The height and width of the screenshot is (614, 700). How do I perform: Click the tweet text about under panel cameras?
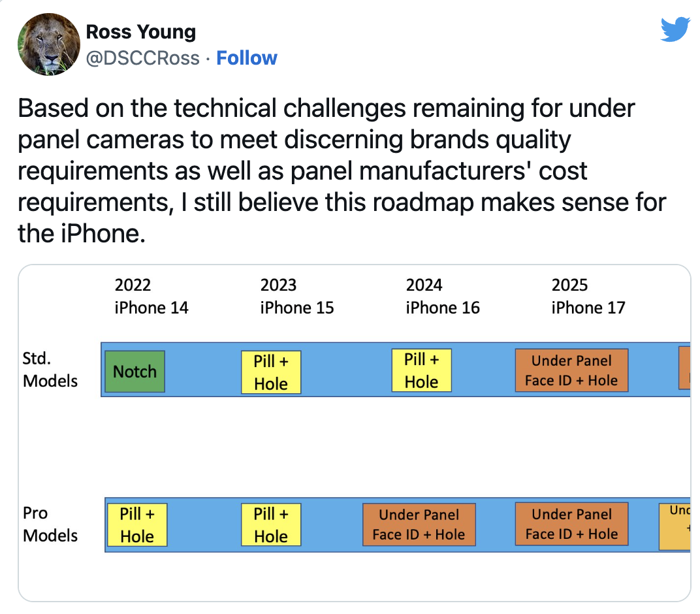[x=342, y=170]
